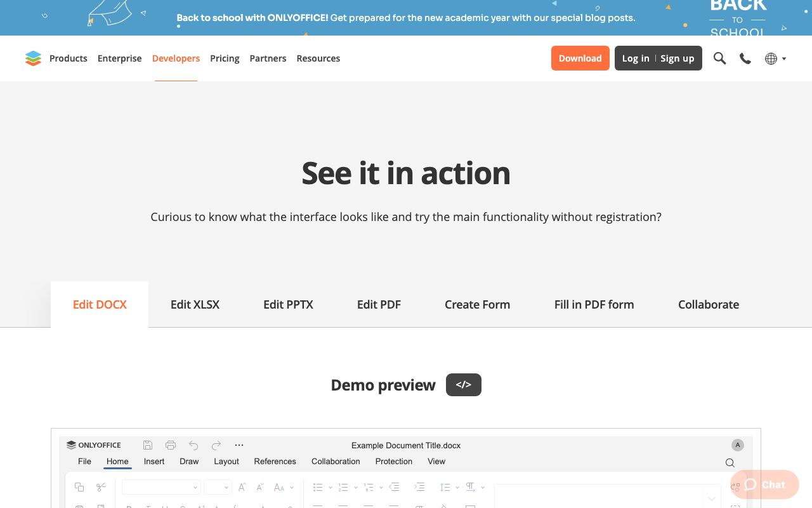This screenshot has width=812, height=508.
Task: Switch to the Edit XLSX tab
Action: point(195,305)
